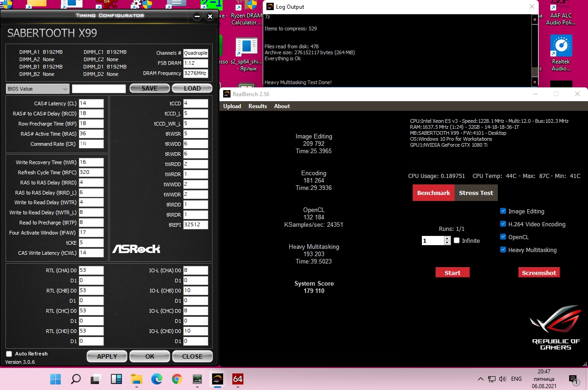Open volume control tray icon

(x=502, y=379)
